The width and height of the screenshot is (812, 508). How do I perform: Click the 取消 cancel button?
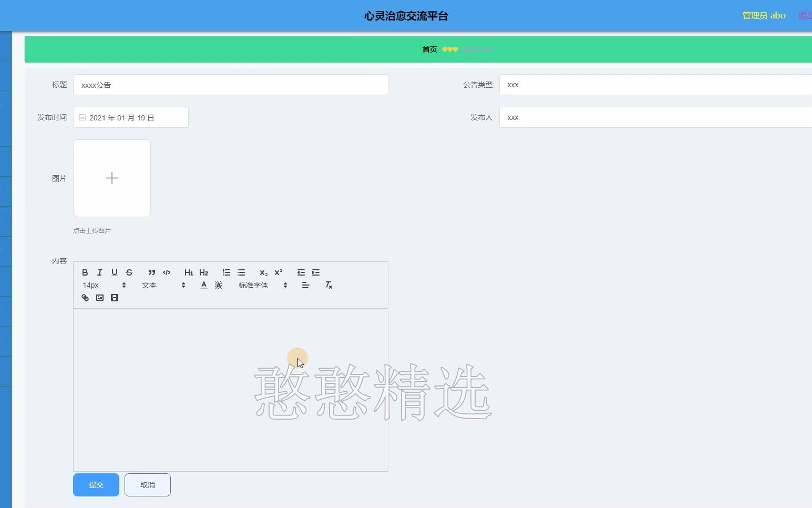[148, 485]
